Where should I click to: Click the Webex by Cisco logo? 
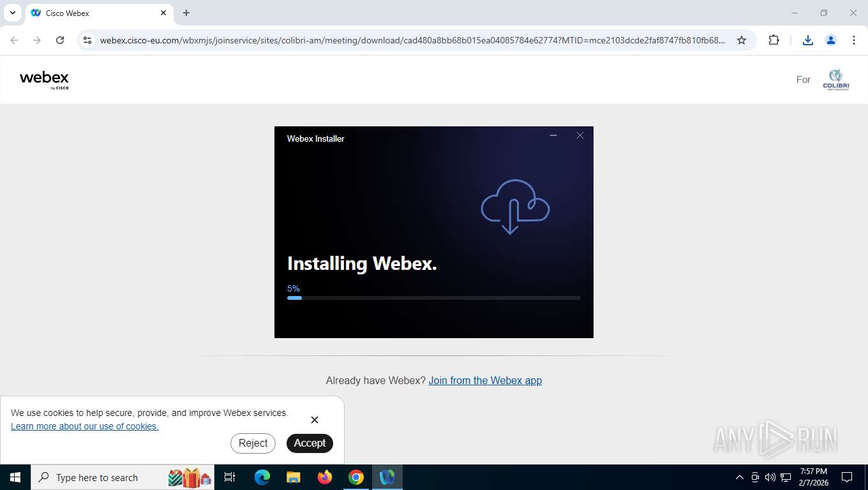click(44, 80)
